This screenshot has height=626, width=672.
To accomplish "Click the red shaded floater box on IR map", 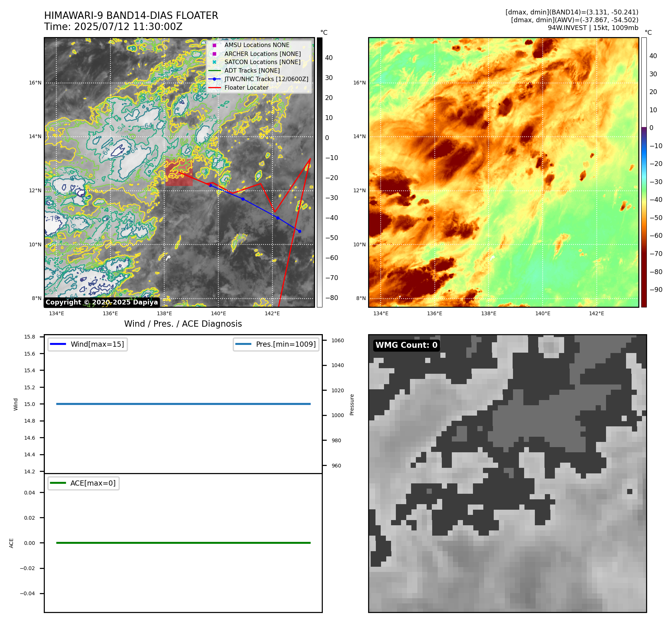I will click(179, 172).
